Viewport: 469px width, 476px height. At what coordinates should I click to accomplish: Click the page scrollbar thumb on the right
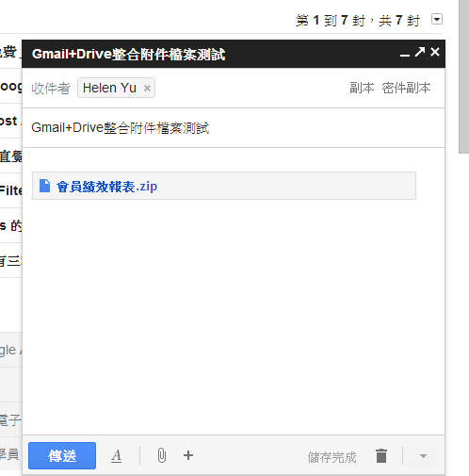tap(464, 76)
